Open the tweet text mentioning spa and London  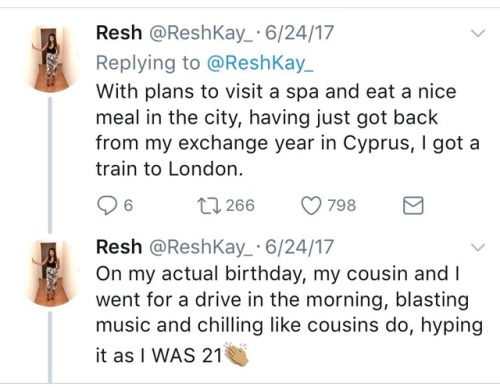pyautogui.click(x=287, y=130)
